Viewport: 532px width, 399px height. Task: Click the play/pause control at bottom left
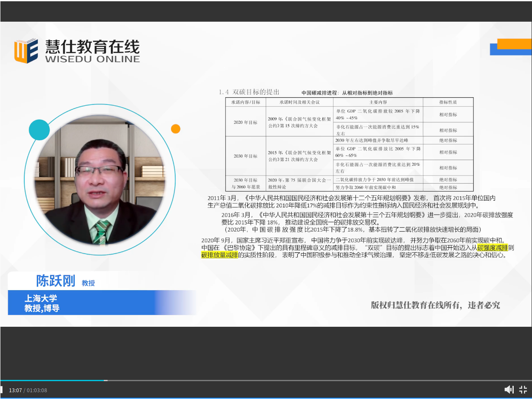[x=2, y=390]
